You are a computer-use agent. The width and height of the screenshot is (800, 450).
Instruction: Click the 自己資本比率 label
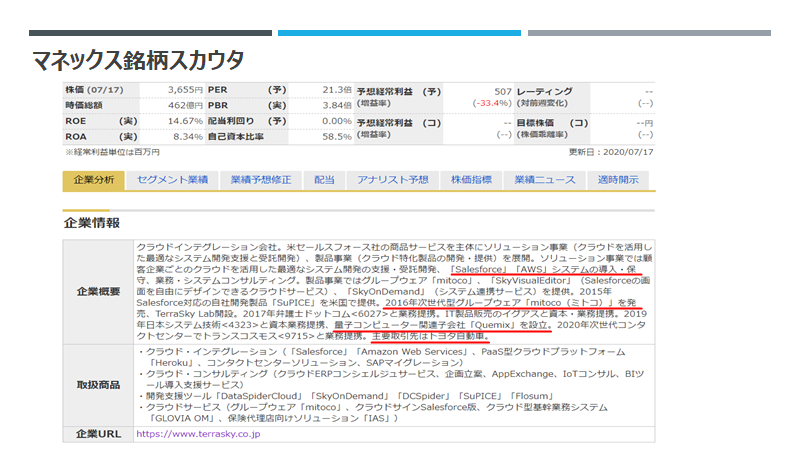pyautogui.click(x=236, y=137)
